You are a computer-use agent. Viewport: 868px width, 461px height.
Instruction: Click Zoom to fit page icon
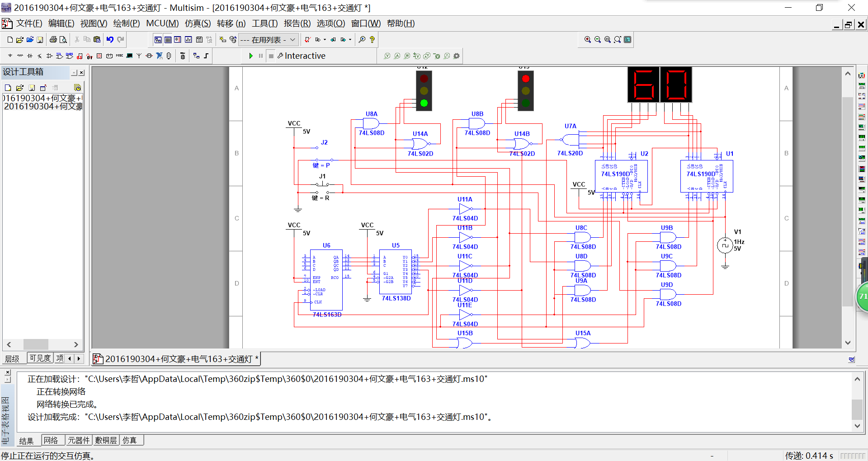(x=618, y=40)
